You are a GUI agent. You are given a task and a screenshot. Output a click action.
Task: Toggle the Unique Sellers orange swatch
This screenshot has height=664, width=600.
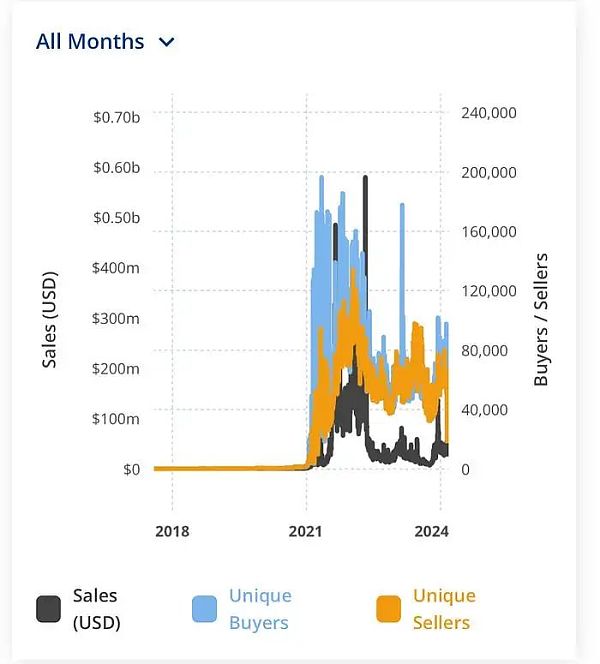(x=389, y=609)
